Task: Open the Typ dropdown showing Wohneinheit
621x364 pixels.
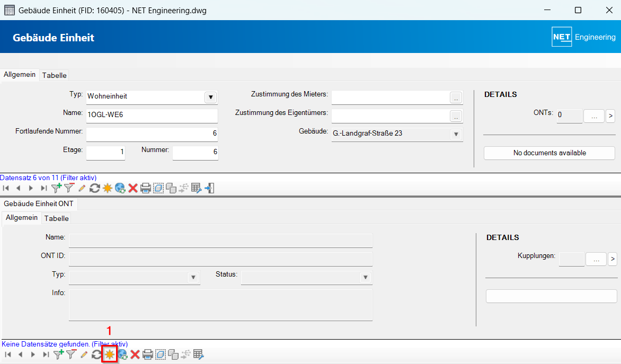Action: point(210,97)
